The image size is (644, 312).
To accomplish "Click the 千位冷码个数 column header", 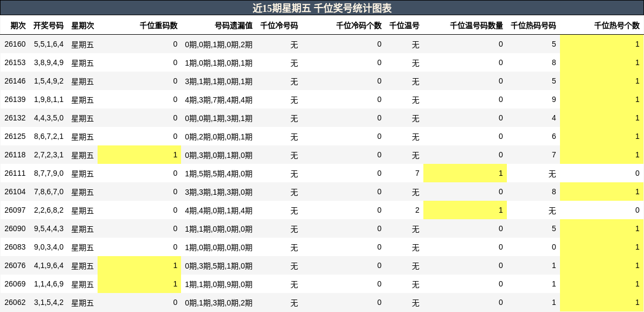I will (x=359, y=26).
